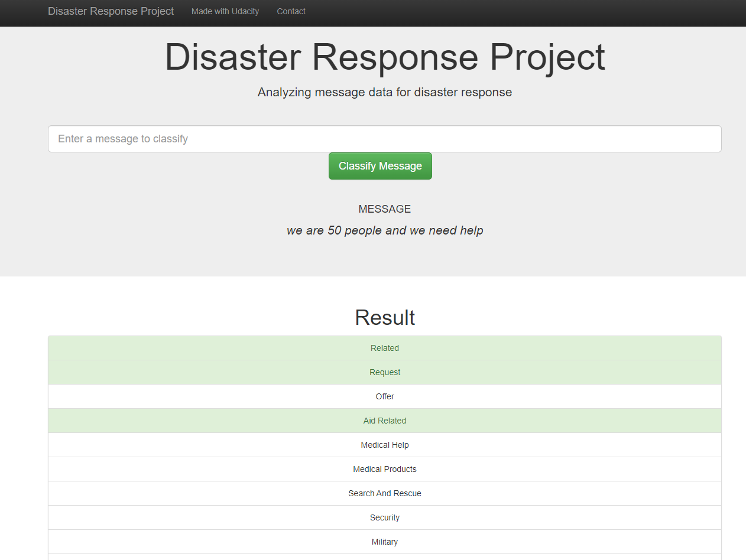
Task: Click the Made with Udacity link
Action: 225,11
